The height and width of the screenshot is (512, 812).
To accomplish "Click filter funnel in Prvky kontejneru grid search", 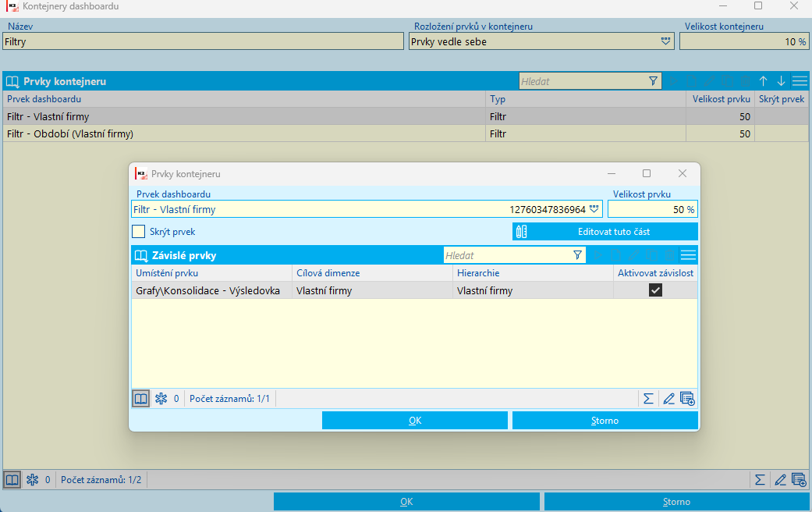I will 653,81.
